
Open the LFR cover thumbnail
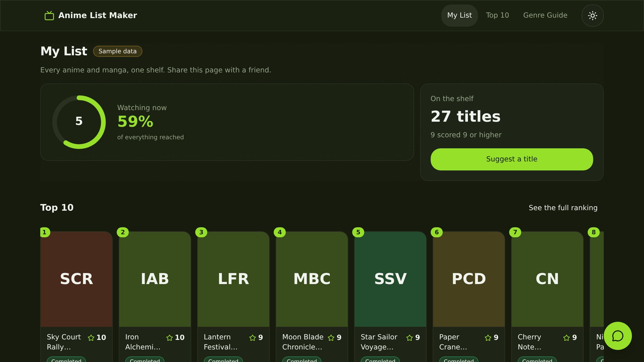click(233, 279)
